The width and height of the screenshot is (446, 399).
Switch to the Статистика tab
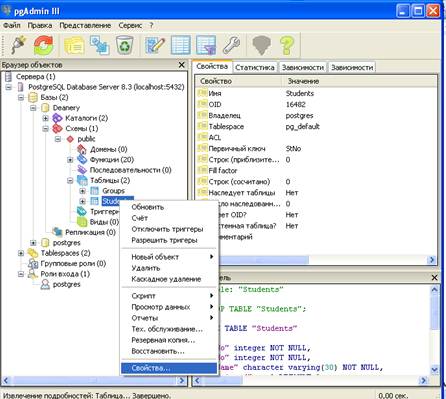click(255, 67)
